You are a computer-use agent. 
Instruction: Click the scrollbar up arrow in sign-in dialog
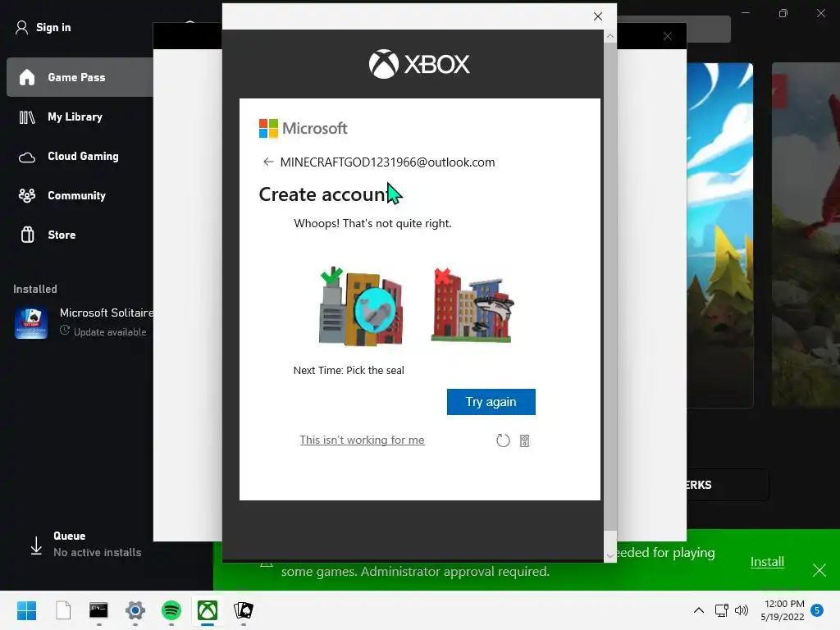610,36
